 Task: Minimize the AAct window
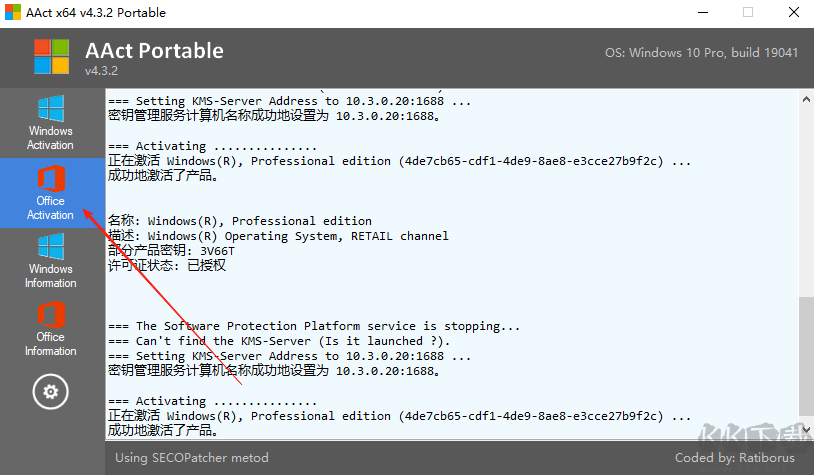pos(703,12)
